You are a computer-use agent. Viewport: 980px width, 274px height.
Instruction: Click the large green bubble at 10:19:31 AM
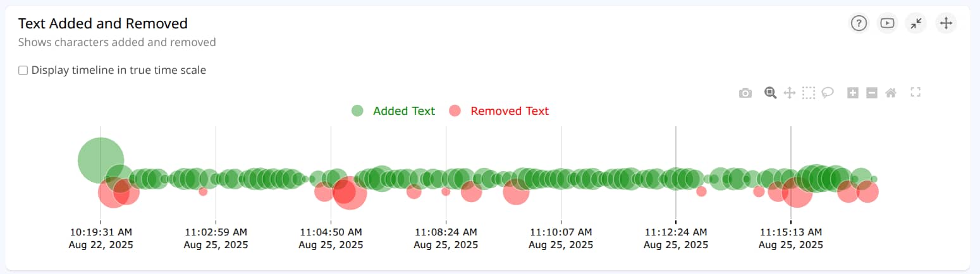[x=101, y=160]
